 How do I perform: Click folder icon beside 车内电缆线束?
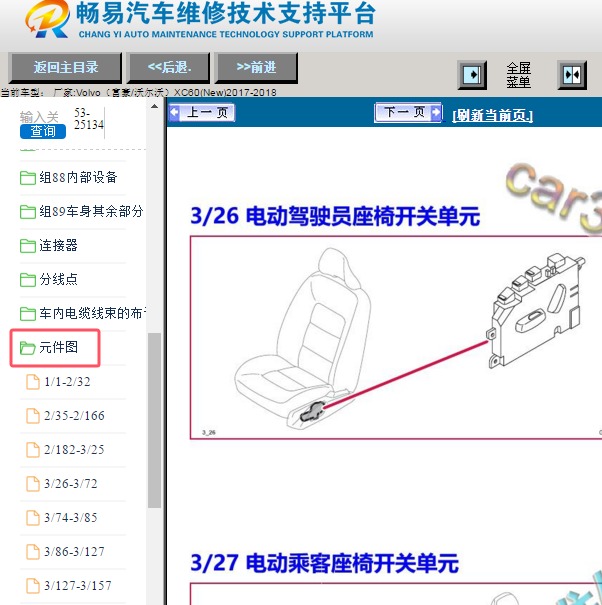(28, 314)
